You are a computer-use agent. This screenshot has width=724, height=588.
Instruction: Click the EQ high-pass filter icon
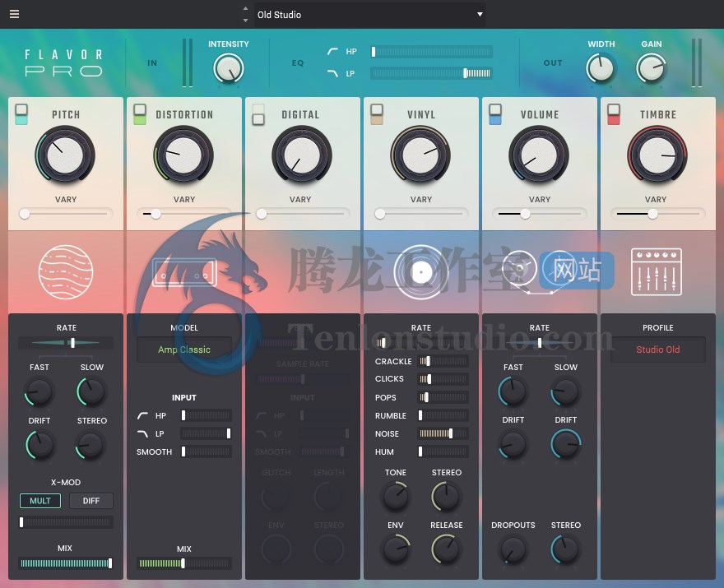point(332,51)
